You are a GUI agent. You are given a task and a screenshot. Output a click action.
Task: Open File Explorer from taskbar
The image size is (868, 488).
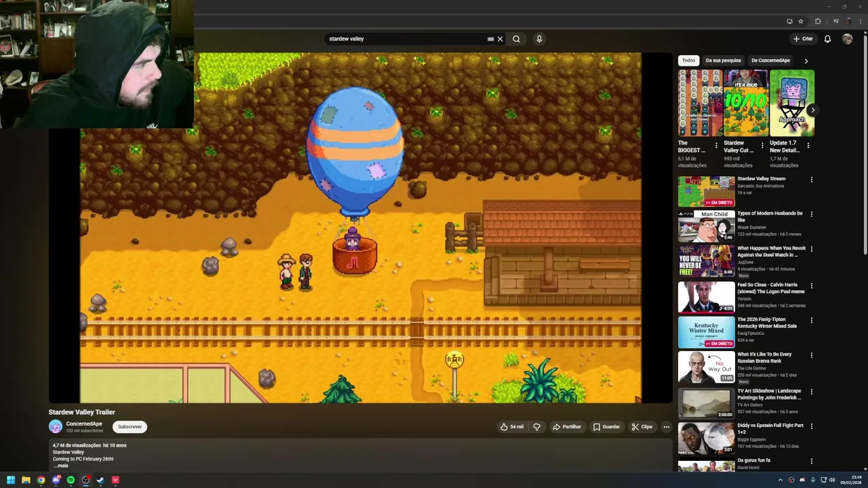[26, 480]
